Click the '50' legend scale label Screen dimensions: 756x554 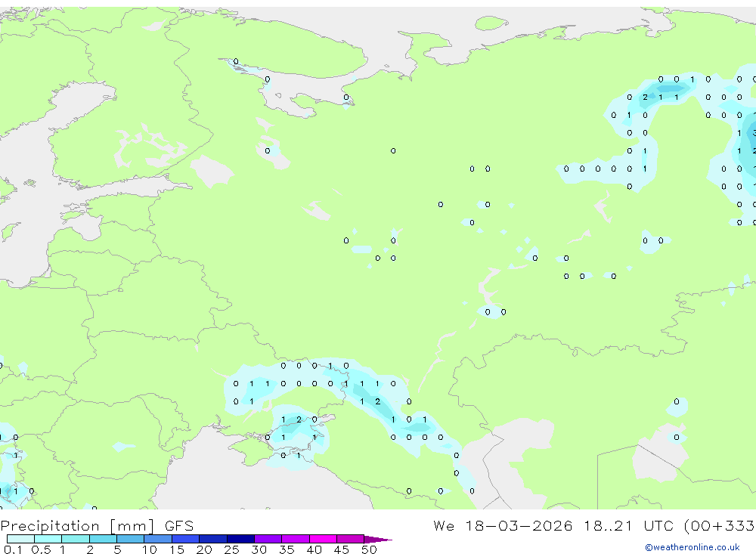click(369, 549)
